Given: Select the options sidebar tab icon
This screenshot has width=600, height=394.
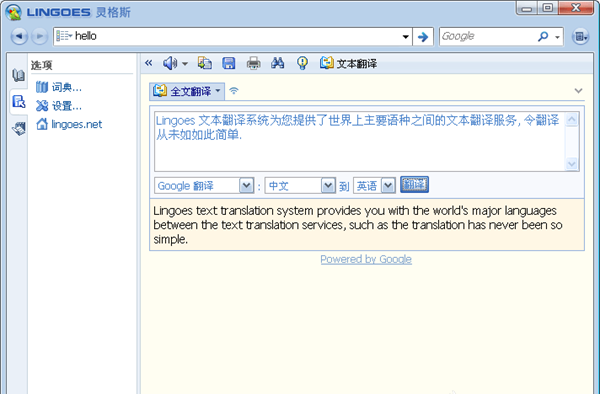Looking at the screenshot, I should click(x=18, y=102).
